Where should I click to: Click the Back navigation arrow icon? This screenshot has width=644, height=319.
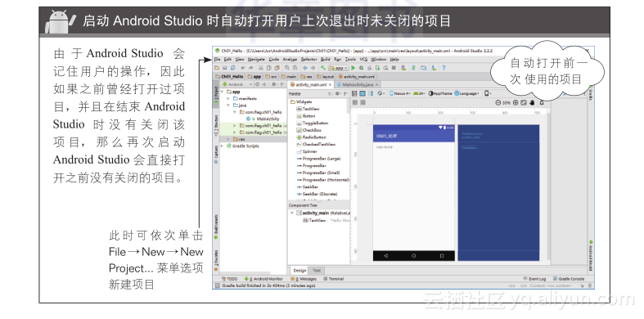(304, 68)
